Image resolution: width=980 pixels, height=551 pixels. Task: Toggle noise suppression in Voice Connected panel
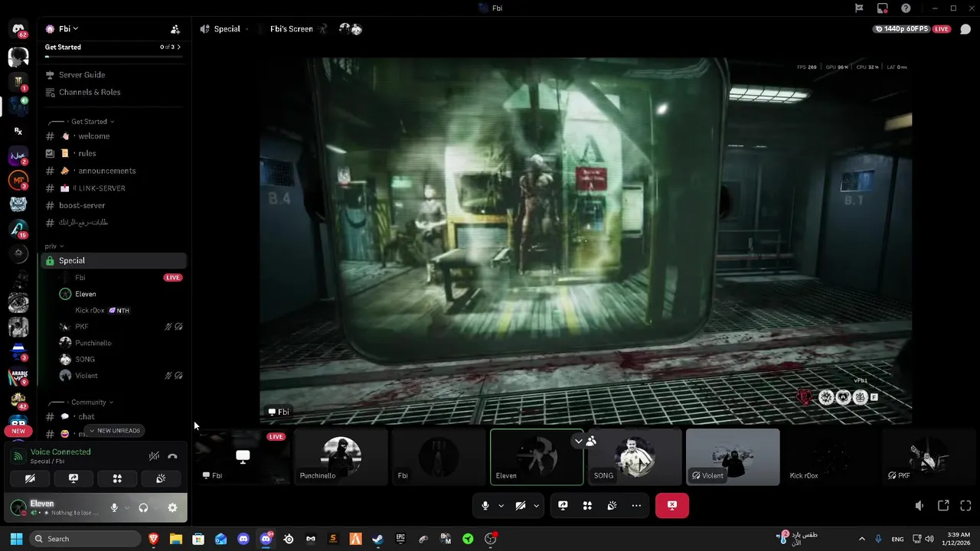coord(154,456)
